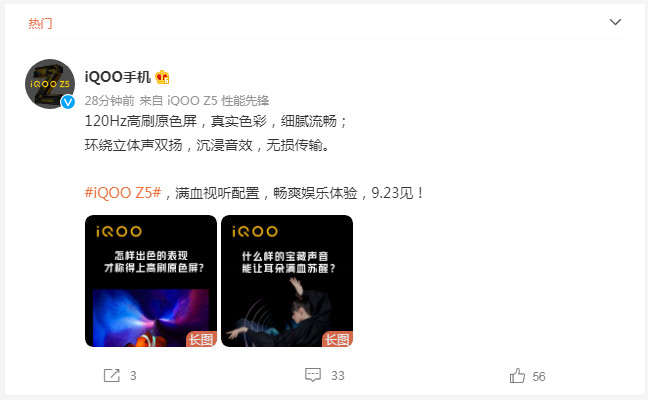Open the iQOO手机 account name

coord(118,77)
